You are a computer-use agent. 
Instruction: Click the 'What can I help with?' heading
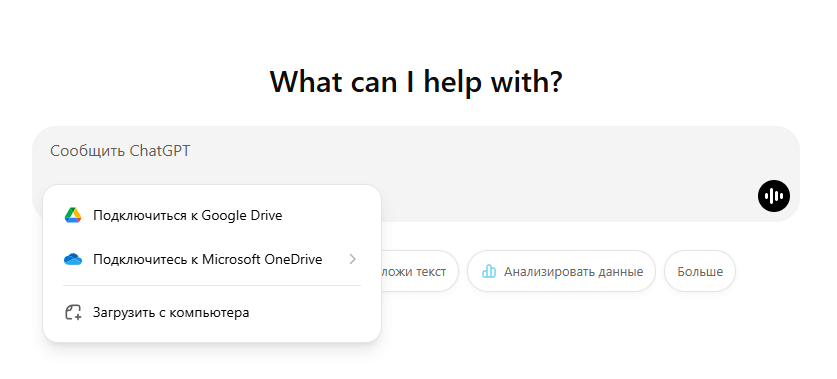(x=416, y=81)
